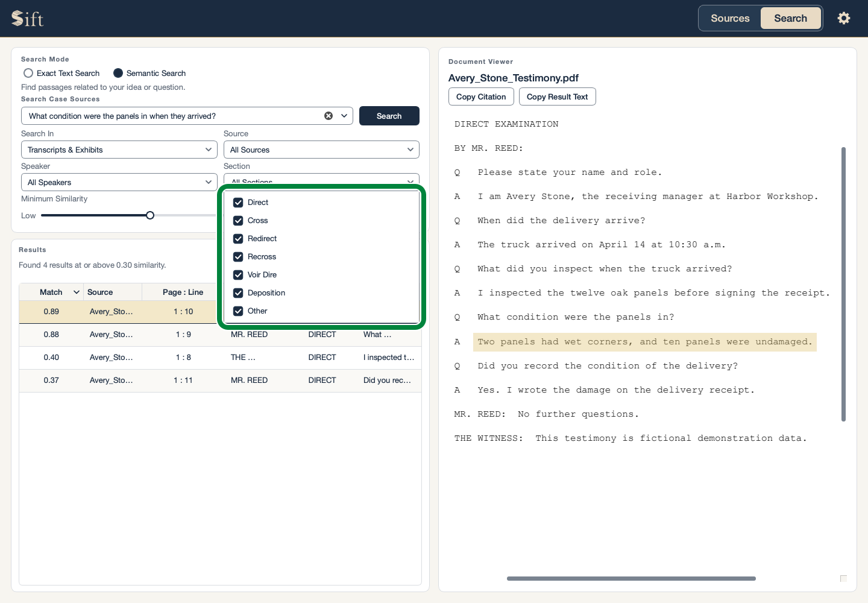
Task: Click the "When did the delivery arrive?" question
Action: (x=561, y=221)
